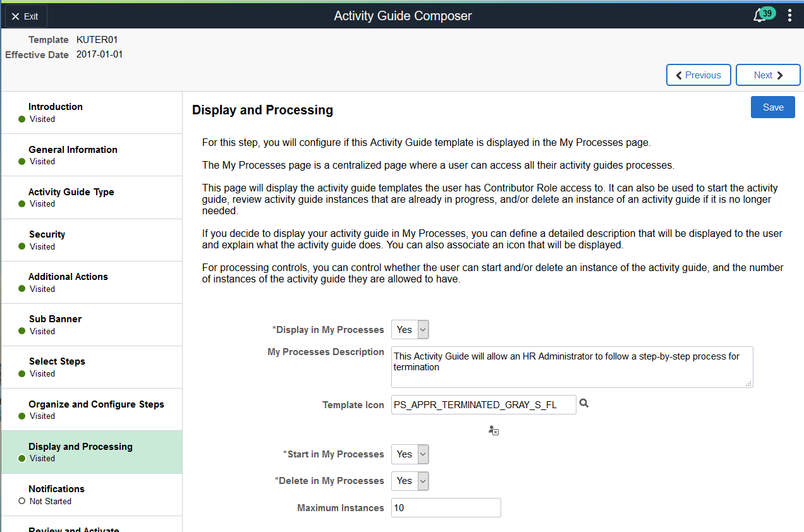Click the Template Icon lookup magnifier

pyautogui.click(x=584, y=403)
